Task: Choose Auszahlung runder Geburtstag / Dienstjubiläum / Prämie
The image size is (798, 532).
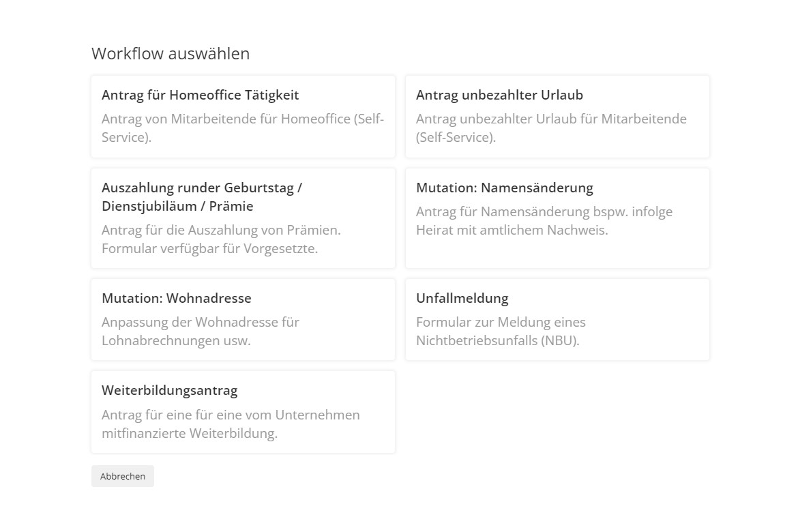Action: coord(202,197)
